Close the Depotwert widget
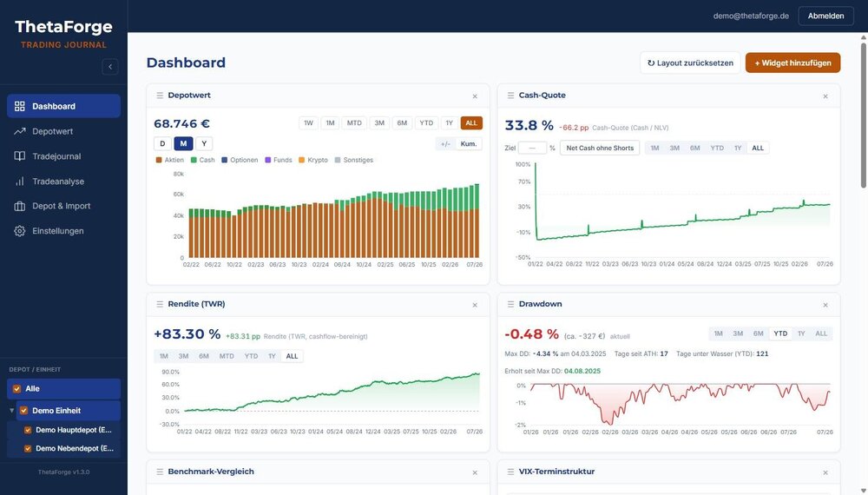Viewport: 868px width, 495px height. click(x=475, y=96)
